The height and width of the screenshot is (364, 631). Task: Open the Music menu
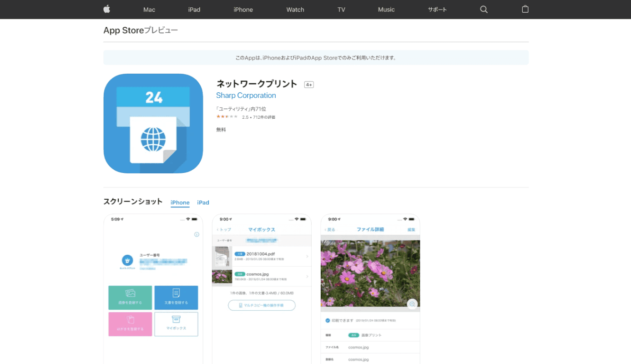(386, 10)
